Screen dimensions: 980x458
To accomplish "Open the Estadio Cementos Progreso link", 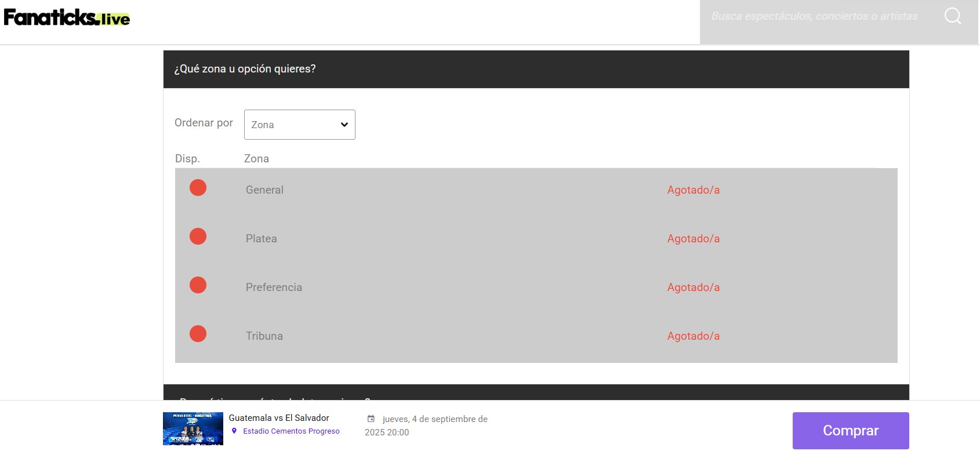I will pos(291,431).
